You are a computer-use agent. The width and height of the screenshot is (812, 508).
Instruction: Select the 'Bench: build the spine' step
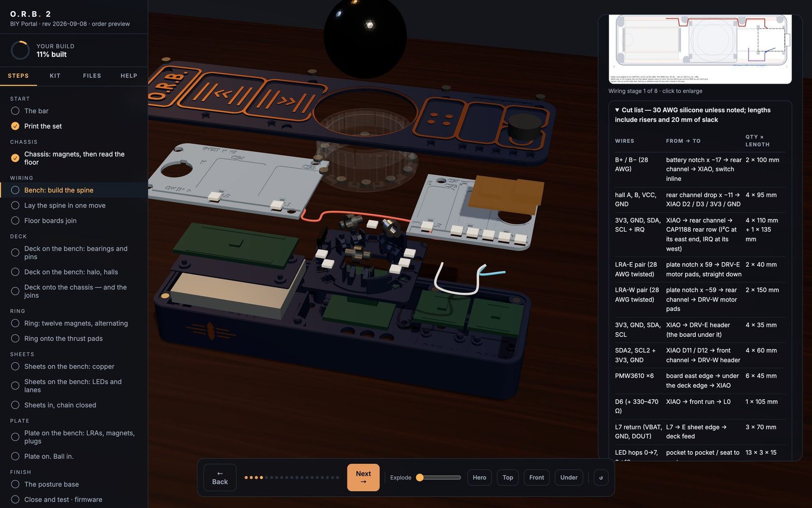74,190
